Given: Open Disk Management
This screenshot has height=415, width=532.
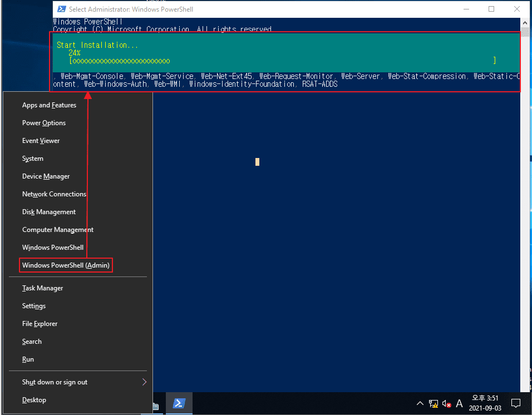Looking at the screenshot, I should tap(49, 212).
